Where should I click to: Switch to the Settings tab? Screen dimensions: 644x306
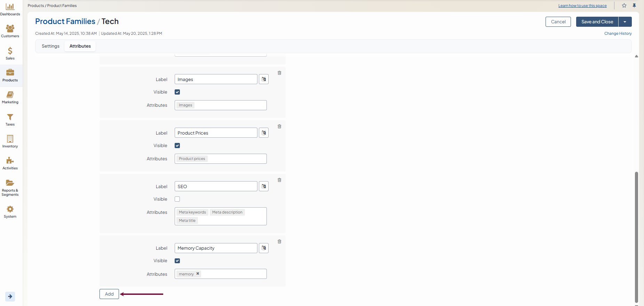pos(50,46)
